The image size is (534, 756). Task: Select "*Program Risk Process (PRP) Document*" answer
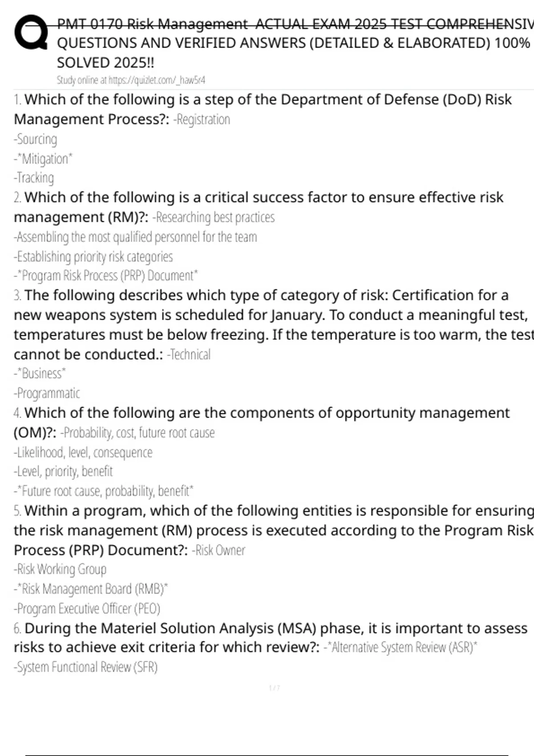106,276
